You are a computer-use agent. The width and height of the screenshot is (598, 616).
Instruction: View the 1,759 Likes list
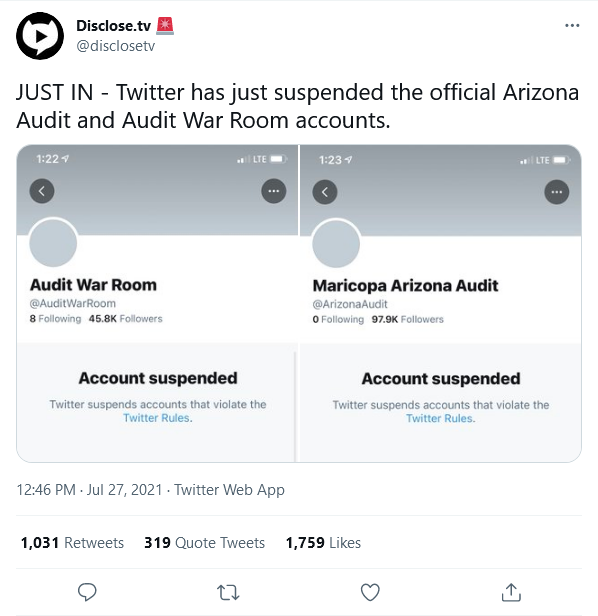(x=323, y=543)
